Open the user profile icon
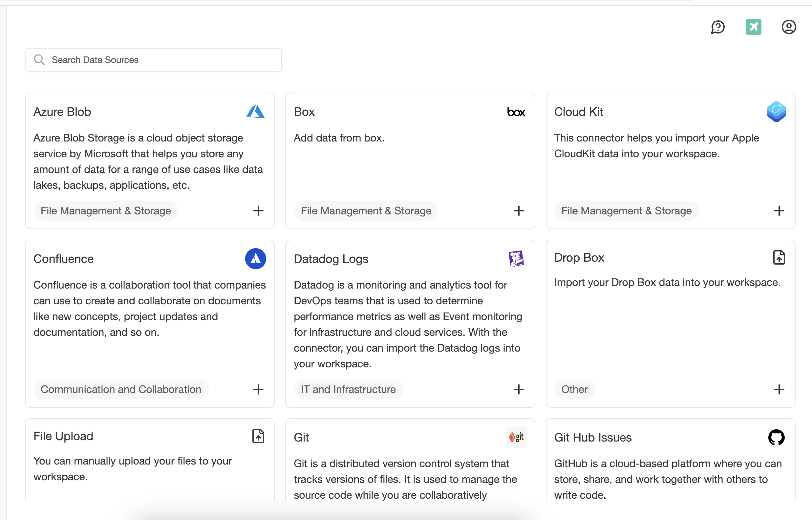 [x=789, y=27]
